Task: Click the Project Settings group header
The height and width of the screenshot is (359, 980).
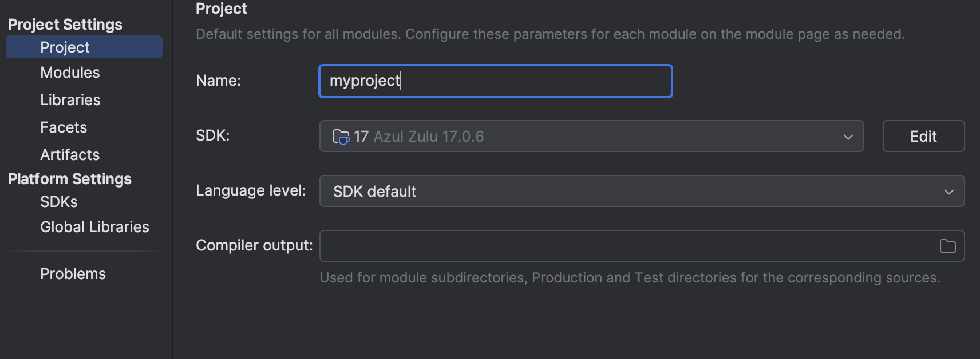Action: tap(65, 25)
